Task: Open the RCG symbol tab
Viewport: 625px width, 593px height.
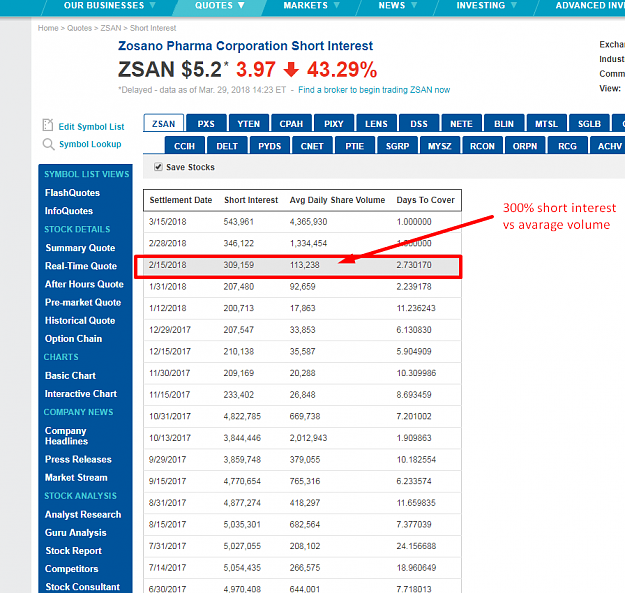Action: (568, 146)
